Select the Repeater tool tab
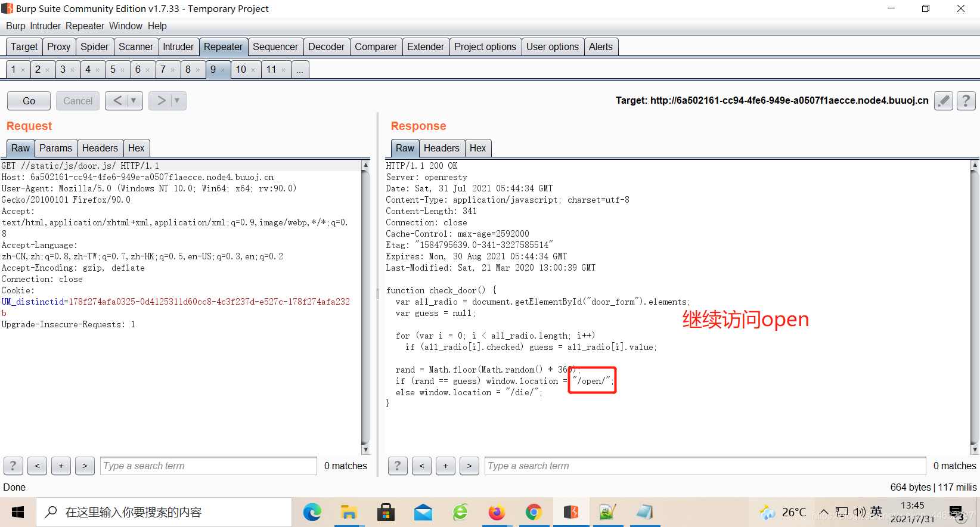 tap(223, 46)
